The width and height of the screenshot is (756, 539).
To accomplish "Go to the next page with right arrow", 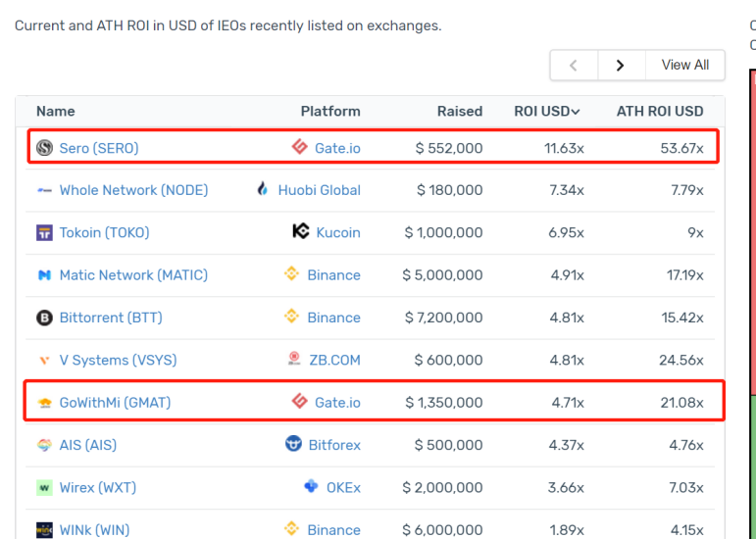I will tap(621, 65).
